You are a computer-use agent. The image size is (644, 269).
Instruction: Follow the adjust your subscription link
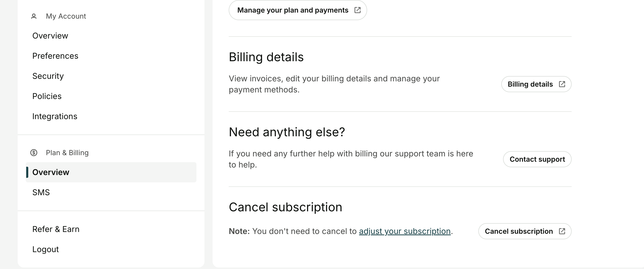pos(405,231)
